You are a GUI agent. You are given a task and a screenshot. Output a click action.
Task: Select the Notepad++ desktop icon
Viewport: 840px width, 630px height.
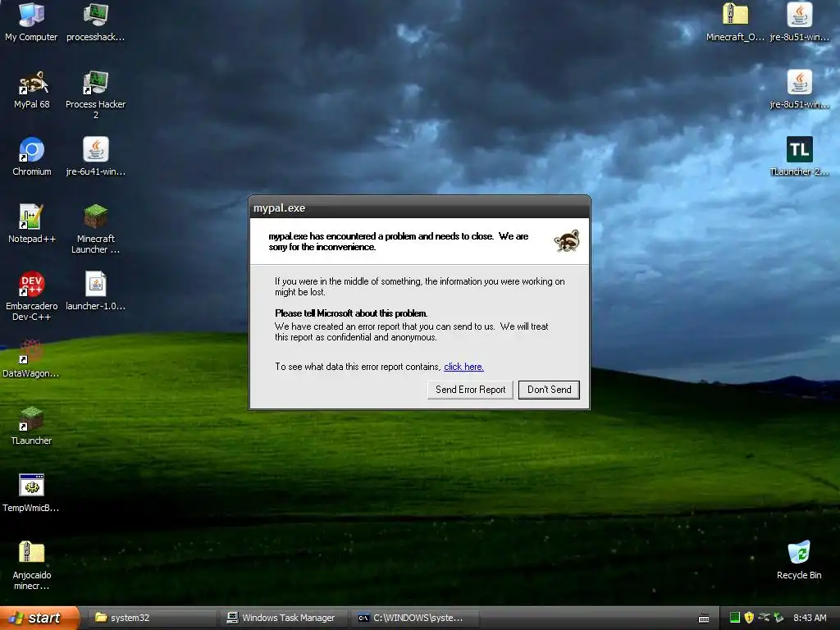click(32, 225)
